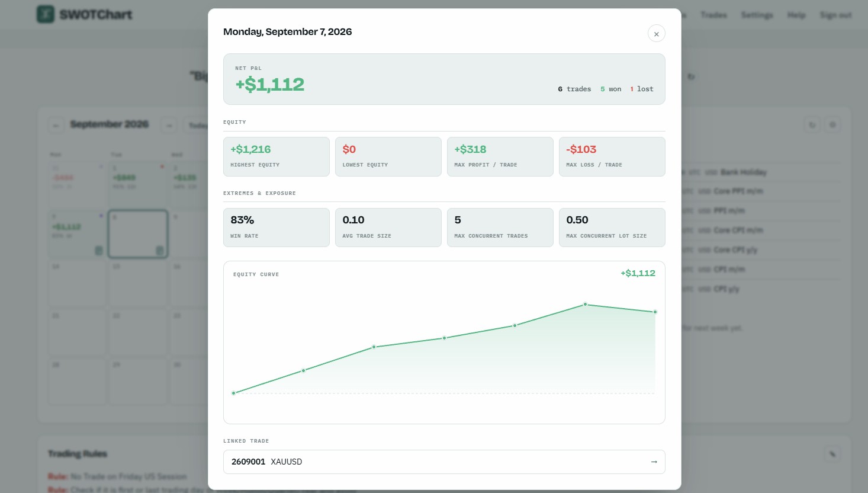Go to next month in background calendar
Screen dimensions: 868x493
(x=169, y=125)
